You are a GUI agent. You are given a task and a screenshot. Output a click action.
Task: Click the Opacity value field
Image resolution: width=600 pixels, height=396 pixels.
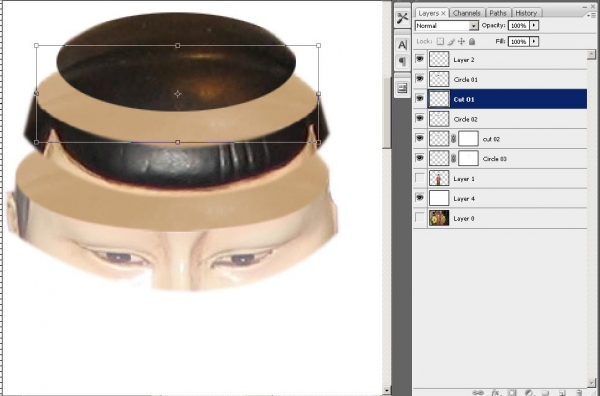click(519, 26)
